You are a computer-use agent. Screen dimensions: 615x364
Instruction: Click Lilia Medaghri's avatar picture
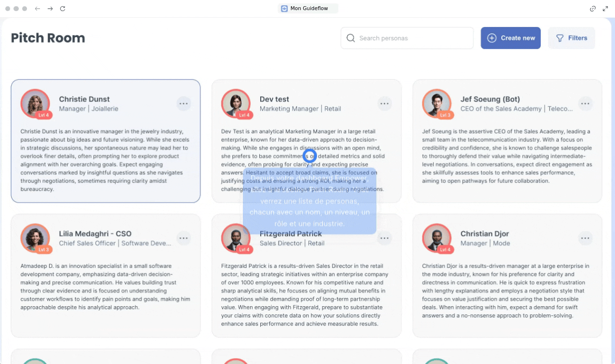point(35,238)
